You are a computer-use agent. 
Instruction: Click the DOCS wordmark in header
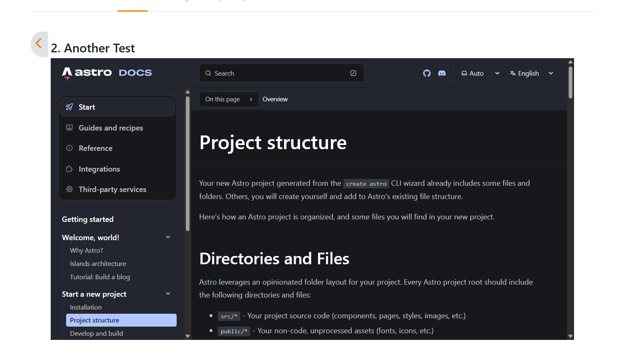136,73
